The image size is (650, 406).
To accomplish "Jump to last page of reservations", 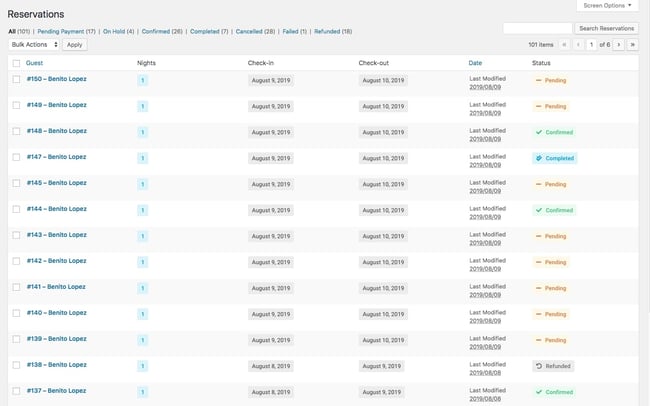I will [632, 45].
